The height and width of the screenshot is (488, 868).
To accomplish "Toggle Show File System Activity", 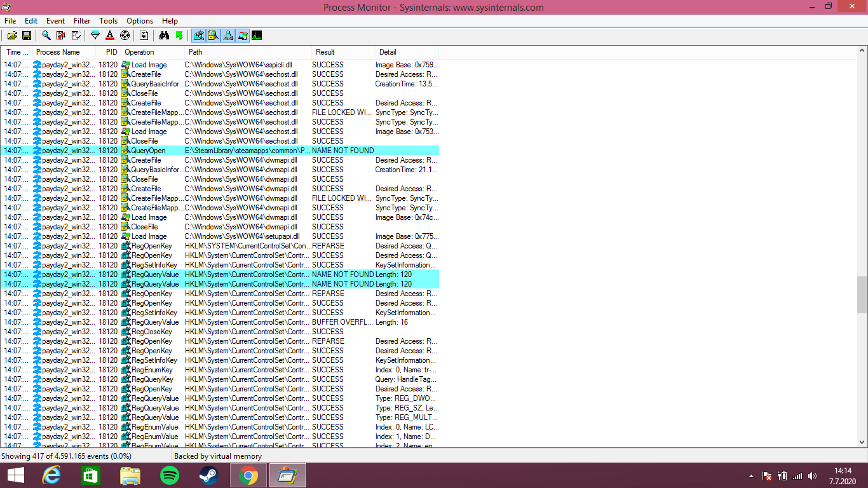I will pos(214,36).
